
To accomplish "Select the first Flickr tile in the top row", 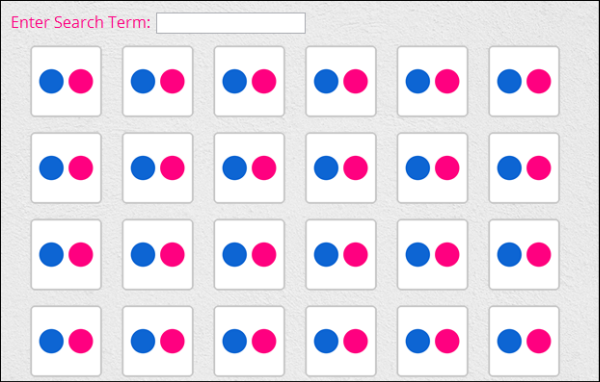I will 66,81.
